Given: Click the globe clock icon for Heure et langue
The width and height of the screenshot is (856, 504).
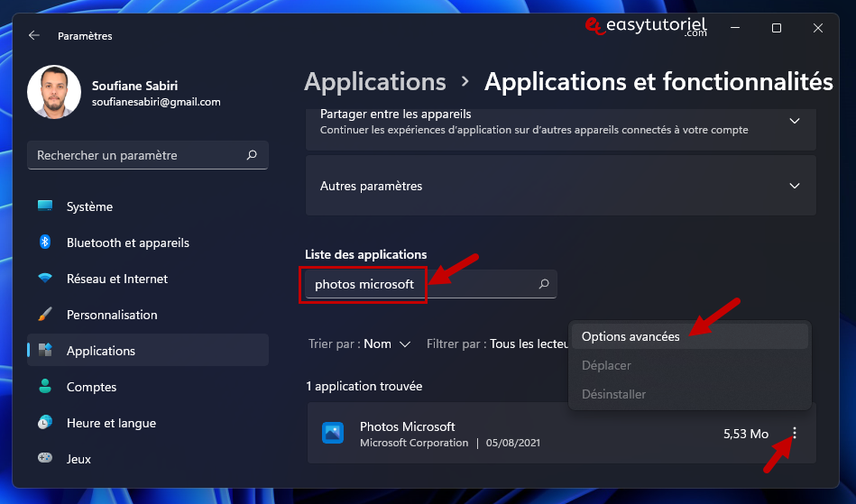Looking at the screenshot, I should pyautogui.click(x=45, y=422).
